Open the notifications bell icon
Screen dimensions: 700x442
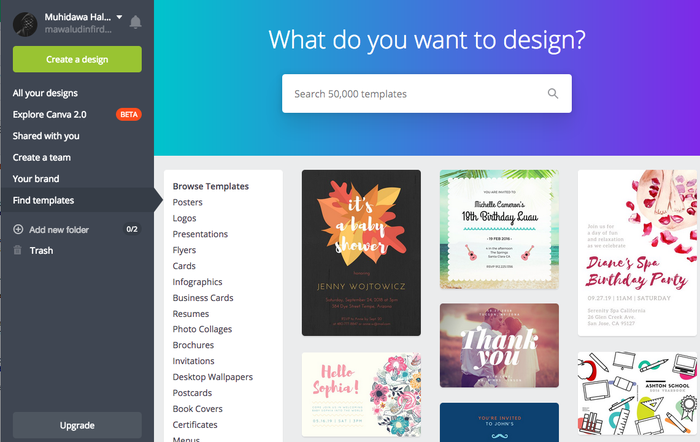[x=135, y=22]
